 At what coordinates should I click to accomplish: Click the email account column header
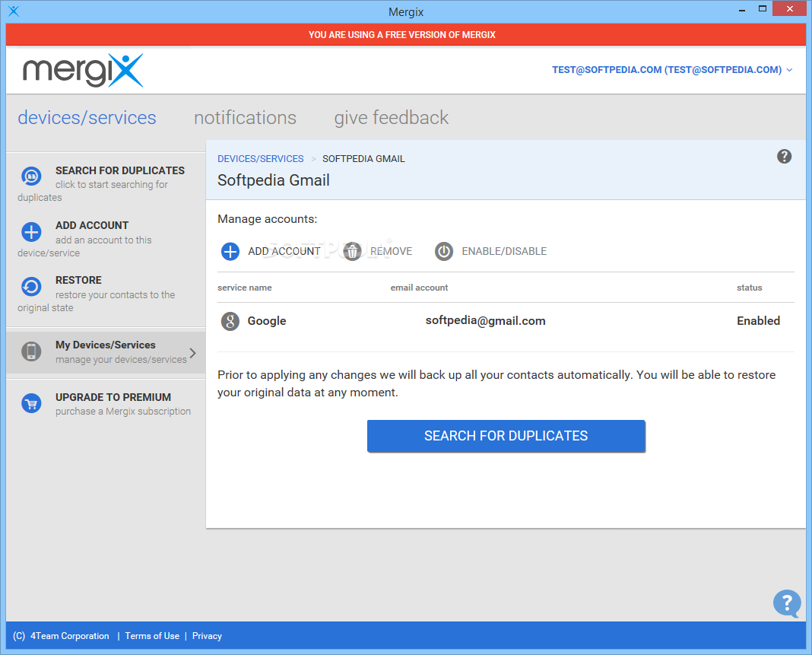[419, 288]
